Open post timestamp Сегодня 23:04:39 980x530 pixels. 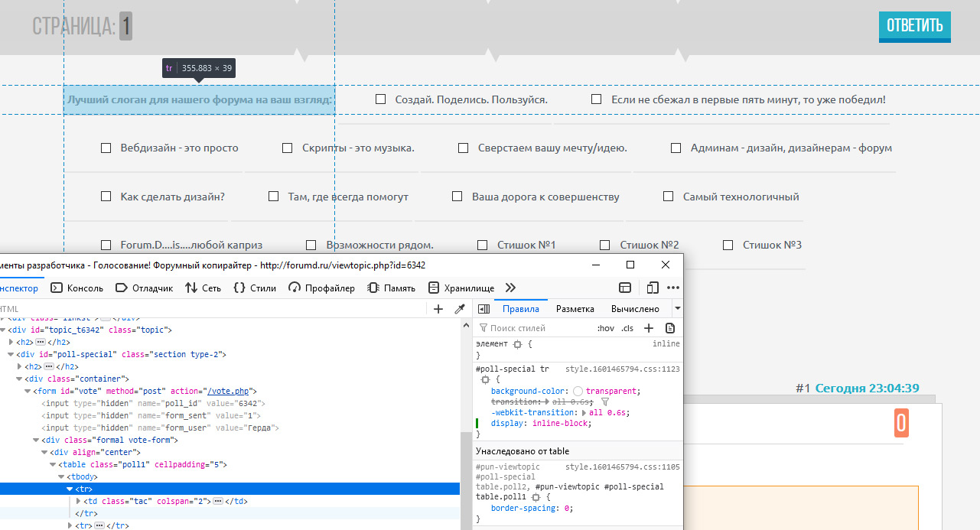pos(867,389)
